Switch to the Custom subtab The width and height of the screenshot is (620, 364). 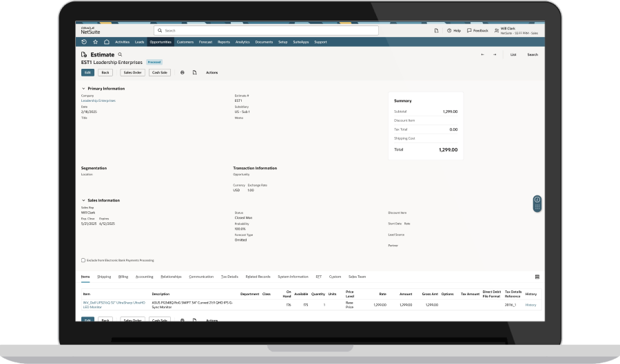335,277
